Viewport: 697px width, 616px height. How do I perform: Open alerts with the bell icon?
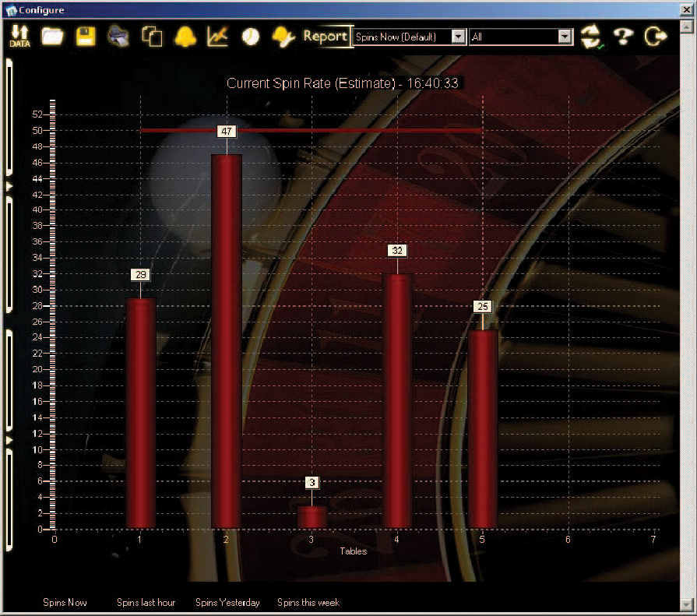click(185, 37)
